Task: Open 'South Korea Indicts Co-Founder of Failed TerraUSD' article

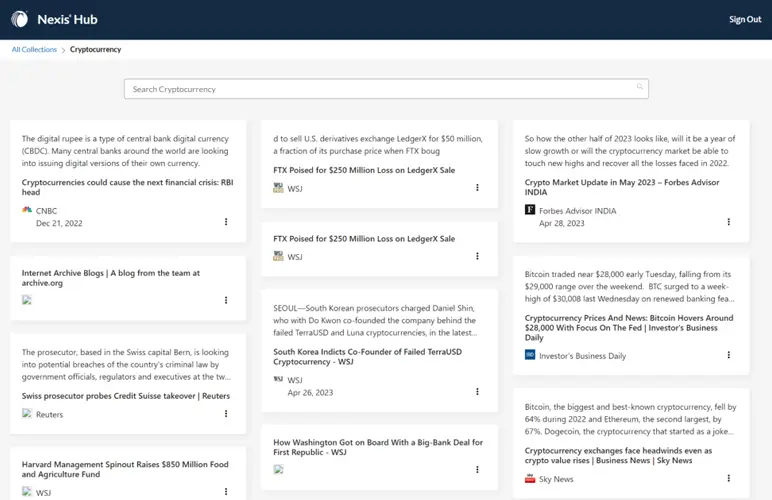Action: click(367, 356)
